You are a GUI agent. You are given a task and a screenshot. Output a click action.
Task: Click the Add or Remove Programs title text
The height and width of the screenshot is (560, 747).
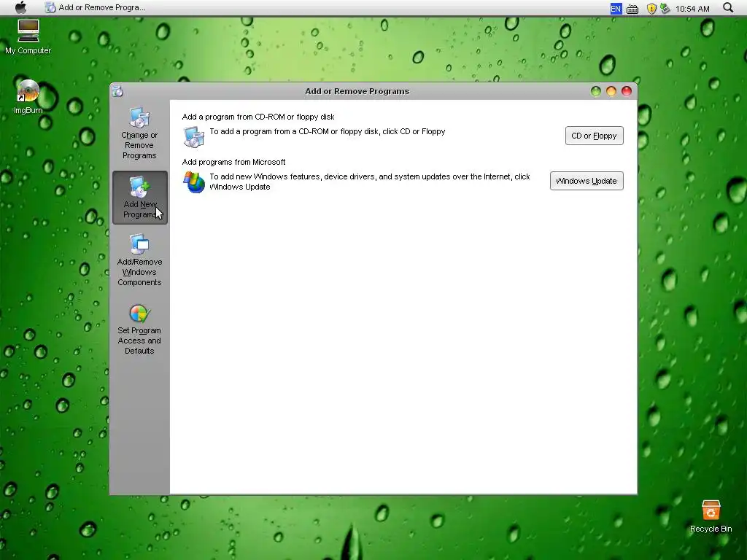pos(357,91)
